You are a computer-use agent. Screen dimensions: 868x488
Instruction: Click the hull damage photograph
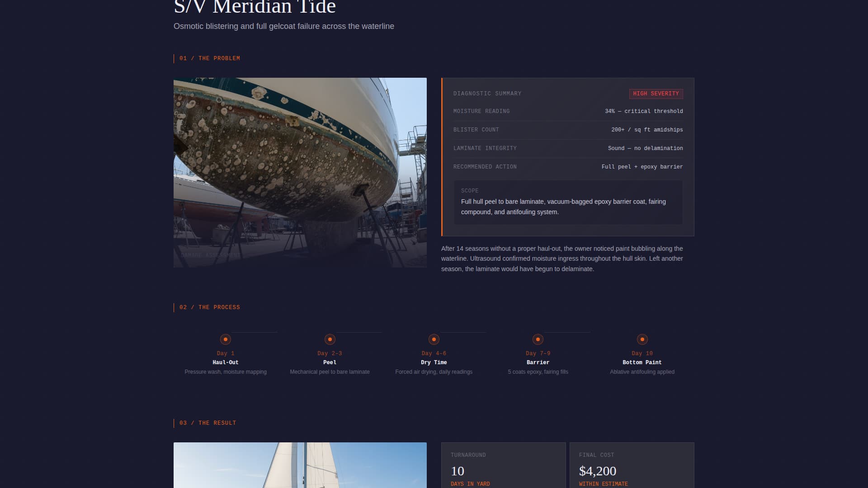coord(300,173)
